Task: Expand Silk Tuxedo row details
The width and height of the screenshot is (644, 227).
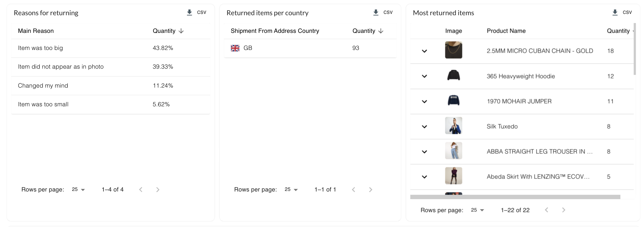Action: click(425, 127)
